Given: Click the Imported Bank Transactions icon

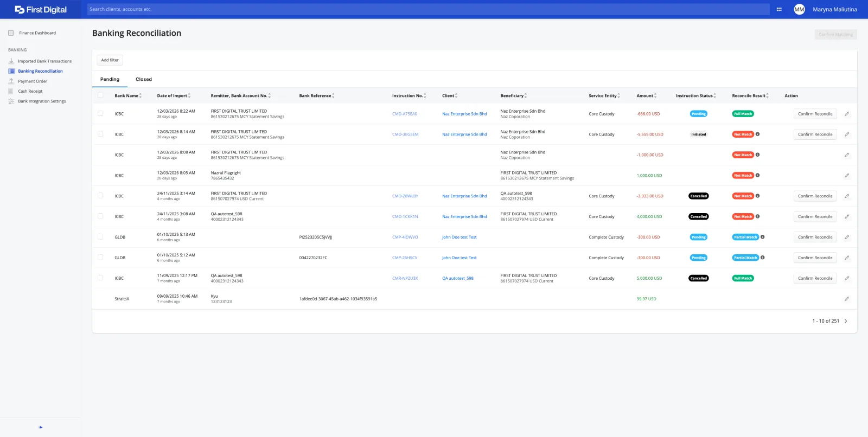Looking at the screenshot, I should pos(11,61).
